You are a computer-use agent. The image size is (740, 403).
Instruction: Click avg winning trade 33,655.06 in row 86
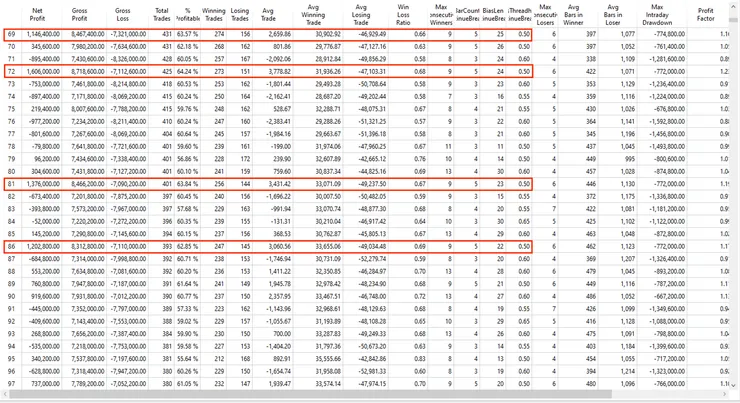point(328,246)
